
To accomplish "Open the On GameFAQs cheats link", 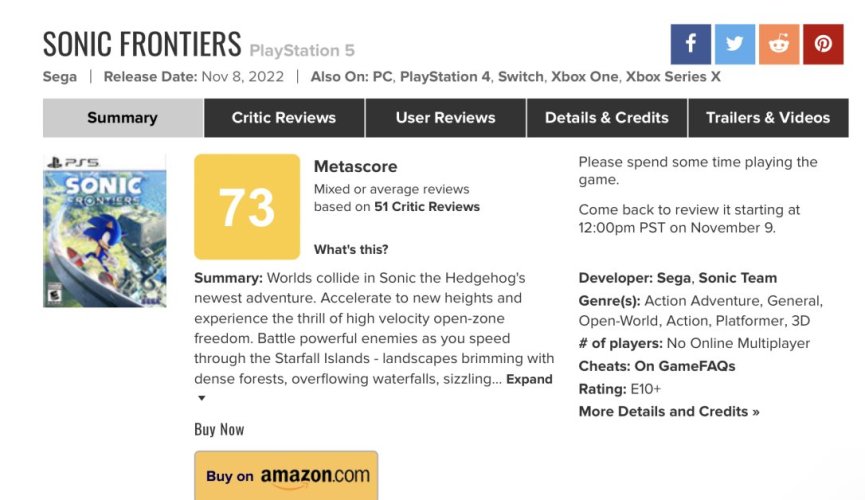I will pos(685,366).
